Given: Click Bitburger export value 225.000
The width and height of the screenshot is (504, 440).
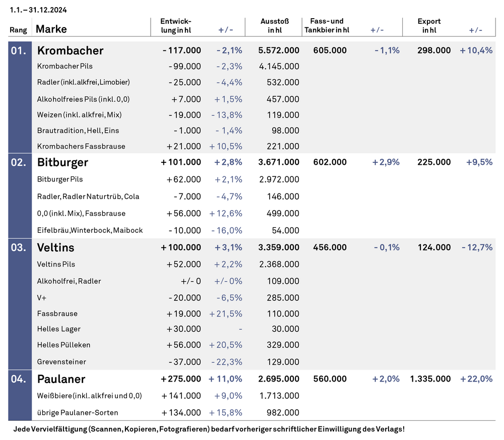Looking at the screenshot, I should pos(434,162).
